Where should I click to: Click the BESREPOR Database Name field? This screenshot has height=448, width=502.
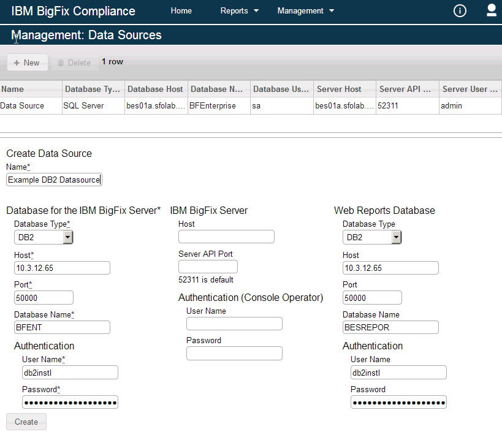[x=390, y=327]
